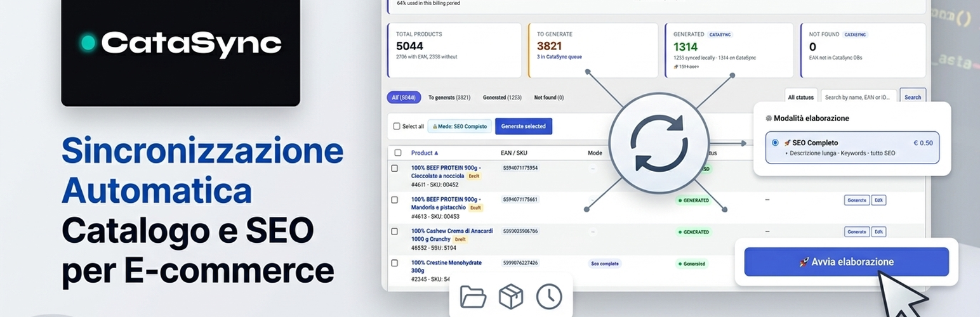This screenshot has height=317, width=980.
Task: Click the Draft badge on Cashew Crunchy product
Action: (460, 239)
